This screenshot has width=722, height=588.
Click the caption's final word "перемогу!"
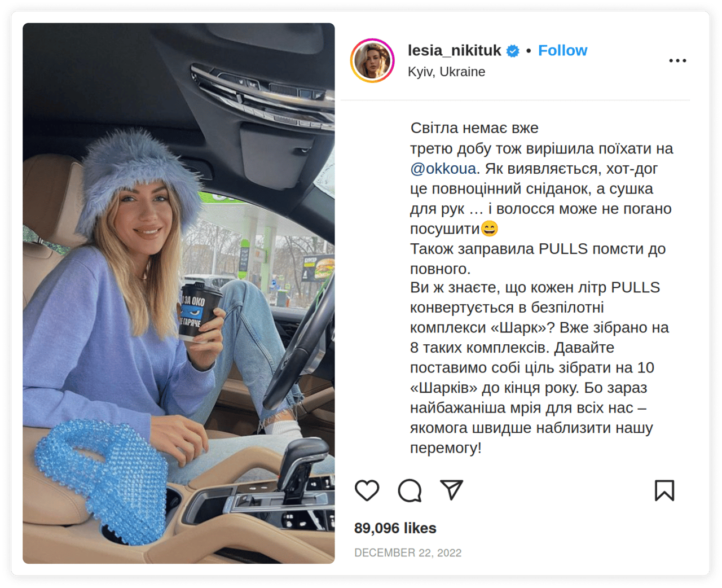(x=446, y=447)
